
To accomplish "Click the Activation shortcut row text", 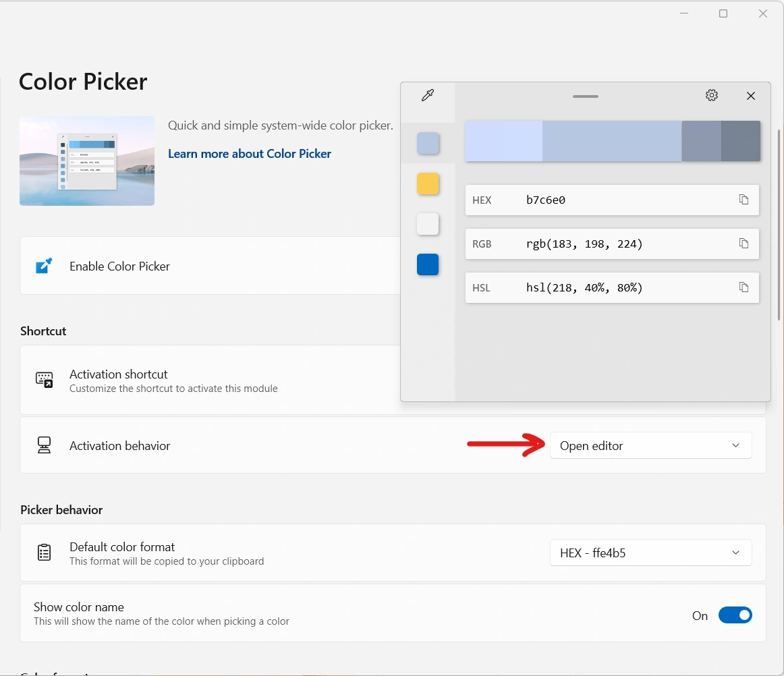I will coord(119,374).
